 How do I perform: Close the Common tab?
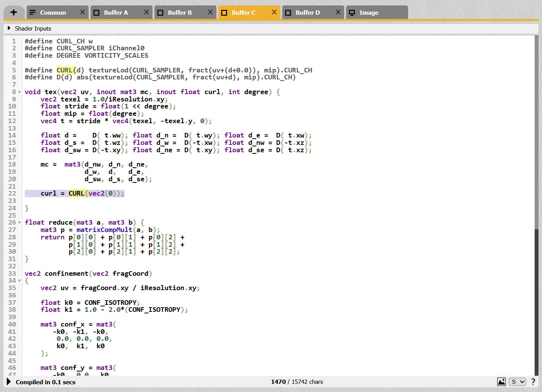(x=82, y=12)
